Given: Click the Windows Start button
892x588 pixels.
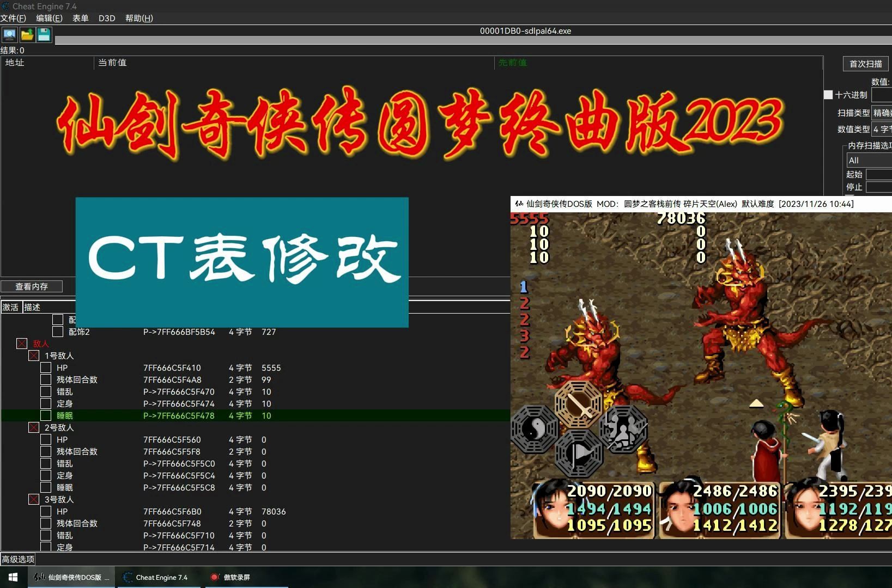Looking at the screenshot, I should (14, 577).
